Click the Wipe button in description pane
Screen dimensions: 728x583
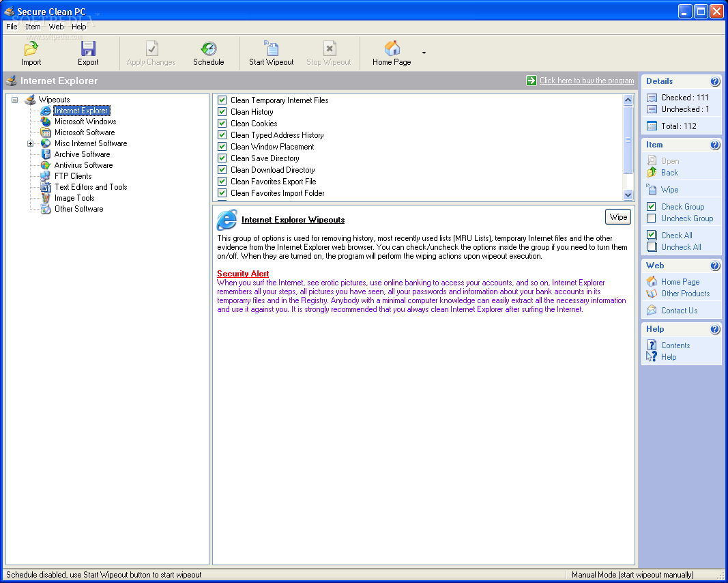618,217
